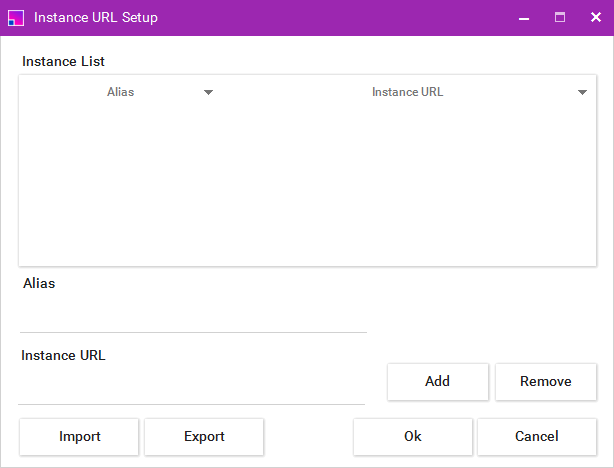Click the pink app icon in title bar
This screenshot has width=614, height=468.
pyautogui.click(x=15, y=18)
